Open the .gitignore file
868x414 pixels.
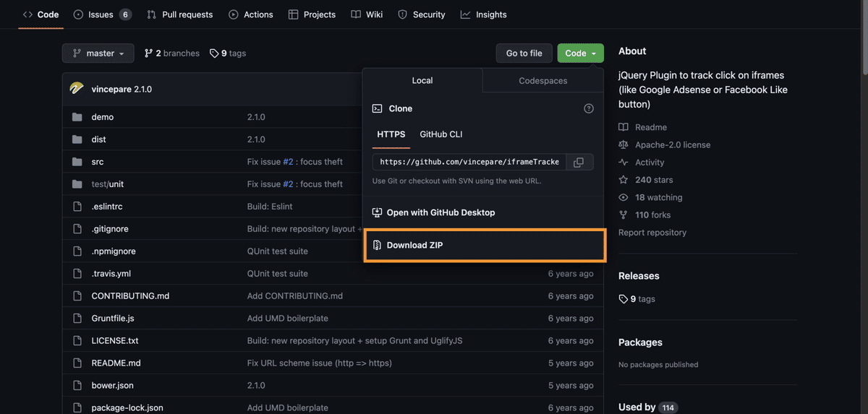pyautogui.click(x=110, y=229)
